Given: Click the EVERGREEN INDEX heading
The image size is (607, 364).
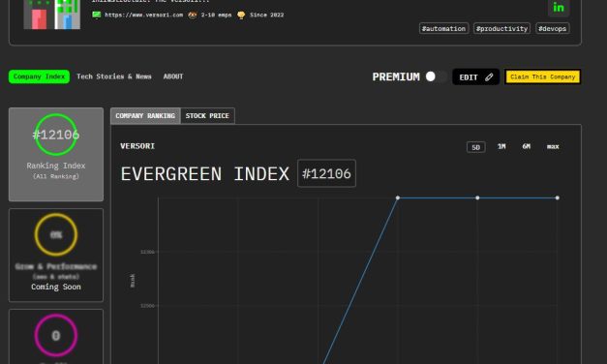Looking at the screenshot, I should click(x=205, y=174).
